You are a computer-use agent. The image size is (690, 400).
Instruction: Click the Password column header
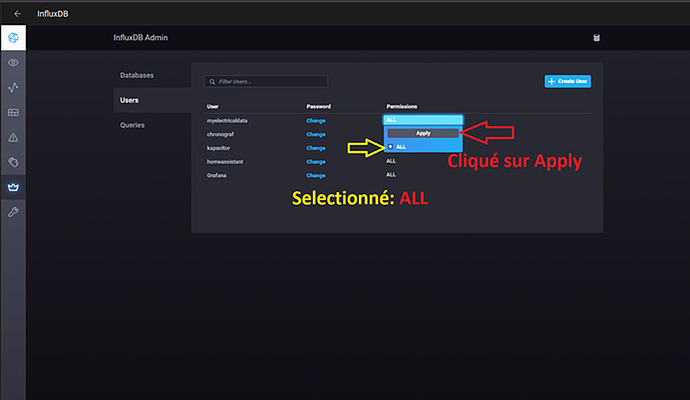pyautogui.click(x=319, y=106)
